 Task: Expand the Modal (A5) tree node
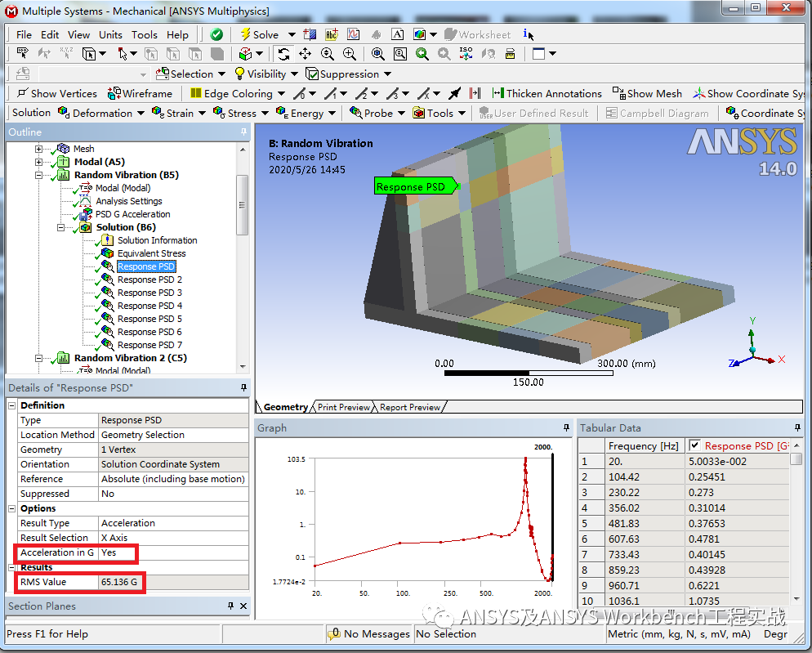pyautogui.click(x=39, y=162)
